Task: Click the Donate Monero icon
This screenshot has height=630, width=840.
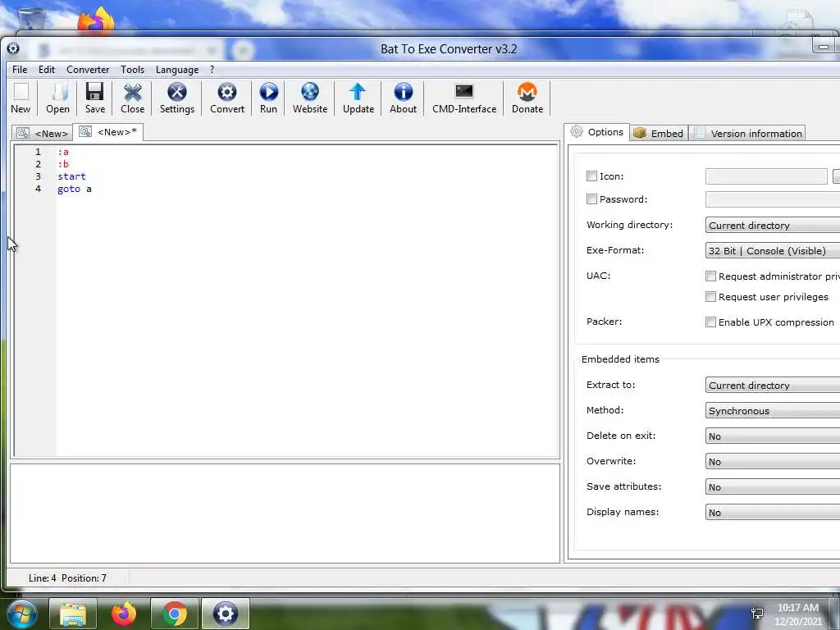Action: pos(527,98)
